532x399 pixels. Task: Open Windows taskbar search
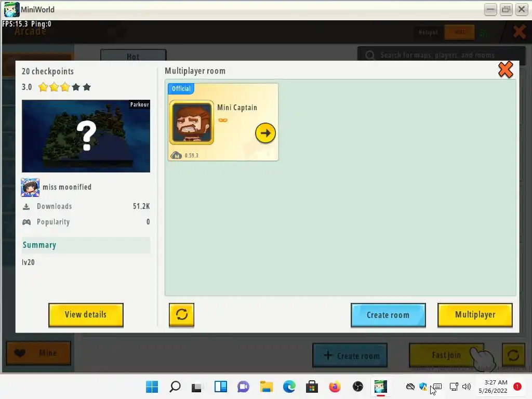click(175, 387)
